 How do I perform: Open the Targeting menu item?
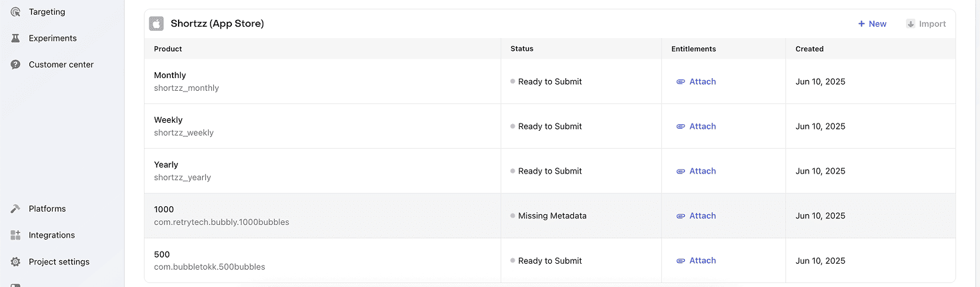47,12
